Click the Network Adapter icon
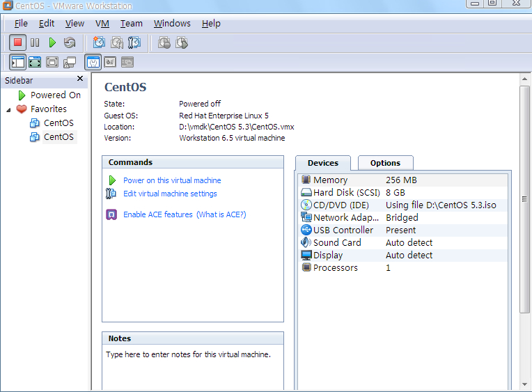The width and height of the screenshot is (532, 392). [x=306, y=217]
